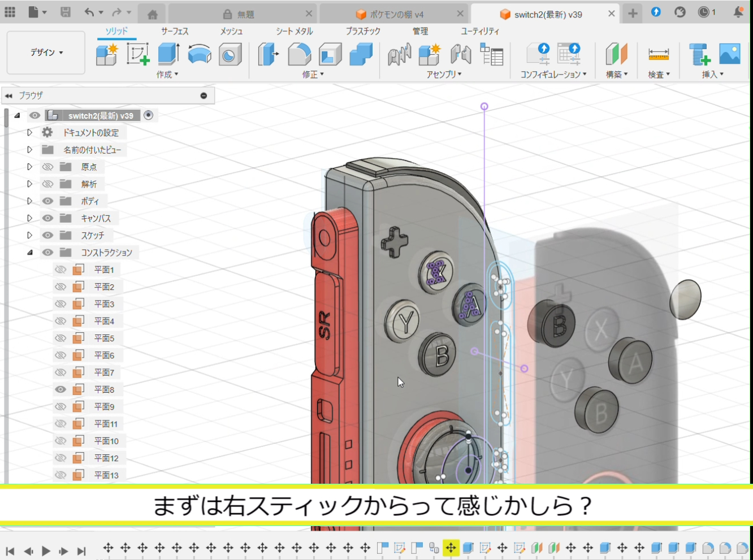Select the Hole tool
This screenshot has width=753, height=560.
pyautogui.click(x=230, y=55)
